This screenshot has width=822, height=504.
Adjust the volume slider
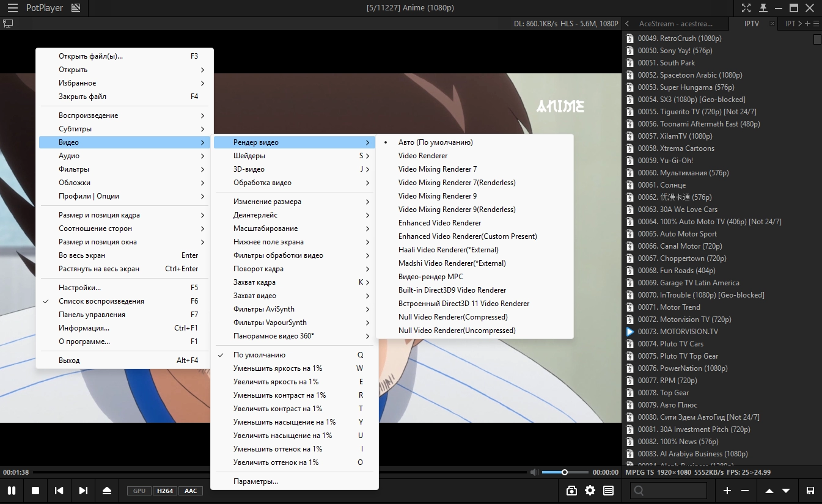[565, 472]
